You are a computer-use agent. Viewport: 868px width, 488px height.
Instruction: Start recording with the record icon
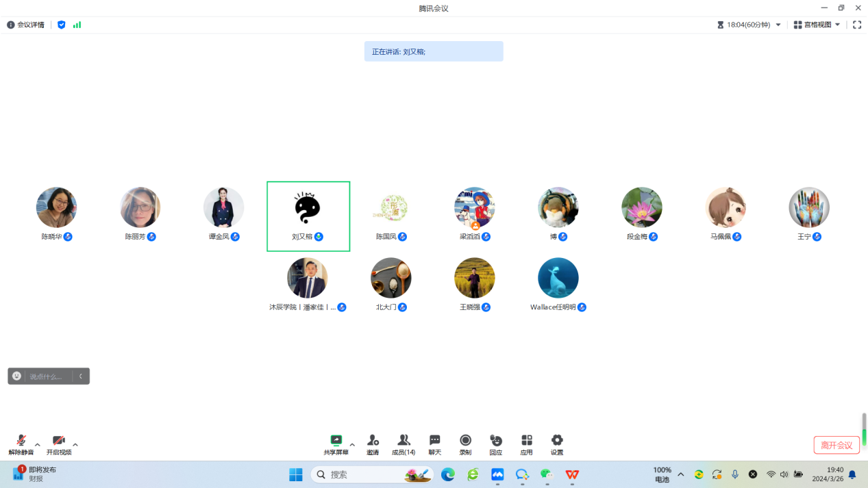465,441
